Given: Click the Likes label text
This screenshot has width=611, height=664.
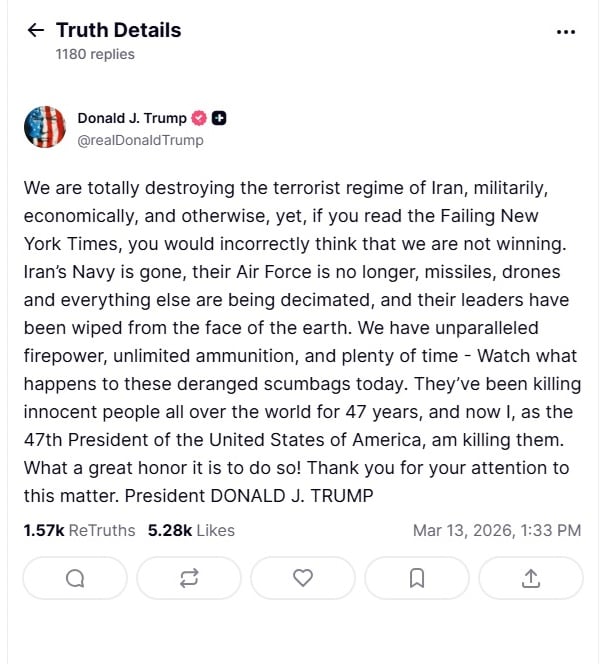Looking at the screenshot, I should click(216, 530).
